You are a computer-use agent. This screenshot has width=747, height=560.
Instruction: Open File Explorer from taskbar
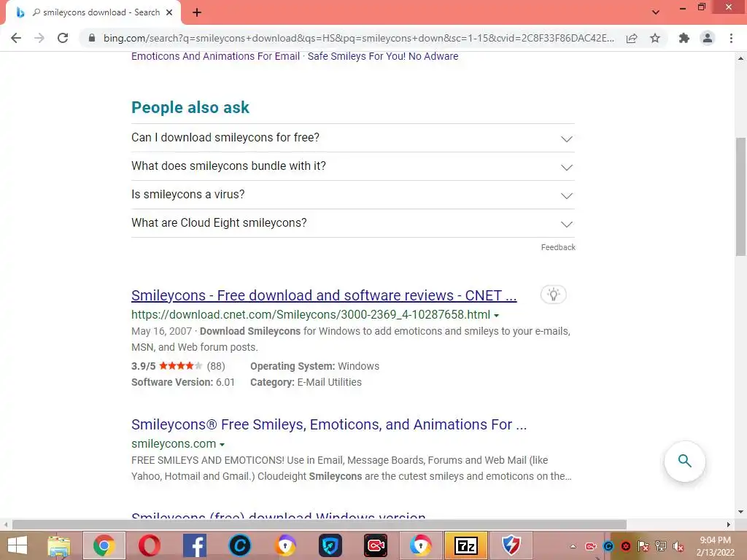click(x=58, y=545)
